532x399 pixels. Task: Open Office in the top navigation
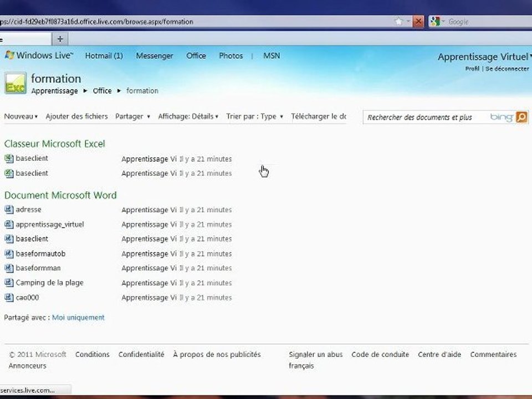click(196, 55)
